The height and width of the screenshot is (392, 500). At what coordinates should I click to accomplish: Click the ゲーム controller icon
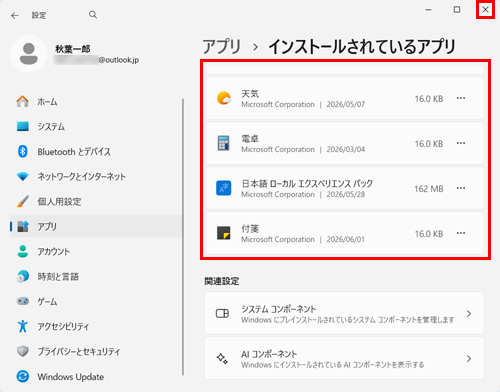coord(23,301)
